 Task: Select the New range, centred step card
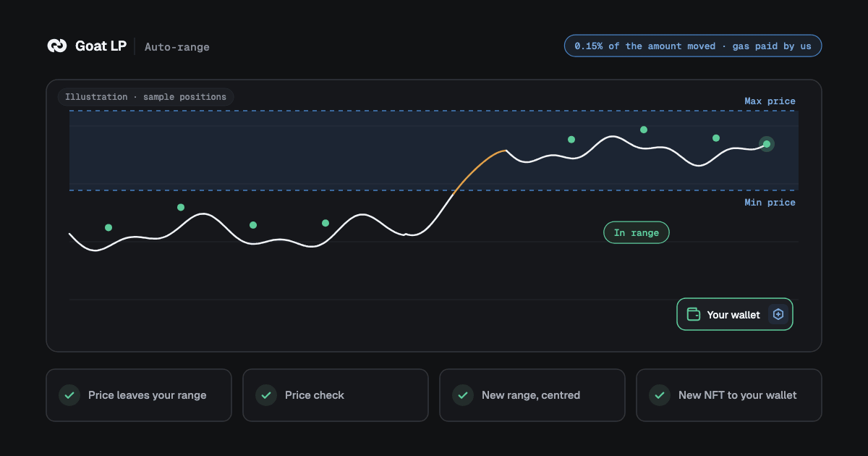coord(532,395)
